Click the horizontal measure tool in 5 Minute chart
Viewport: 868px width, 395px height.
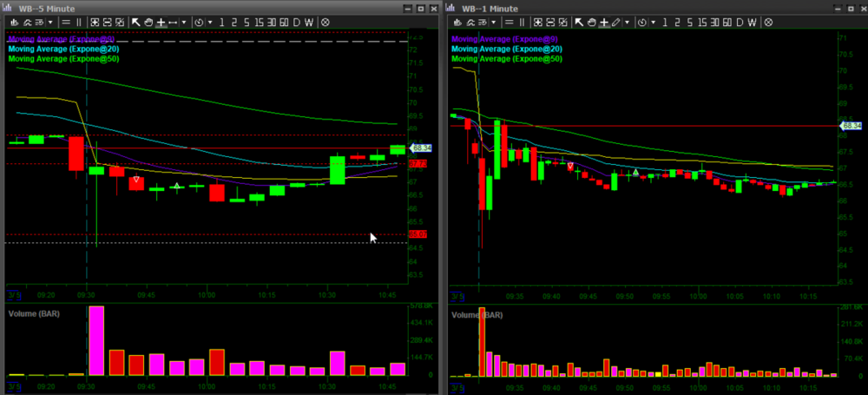coord(173,22)
